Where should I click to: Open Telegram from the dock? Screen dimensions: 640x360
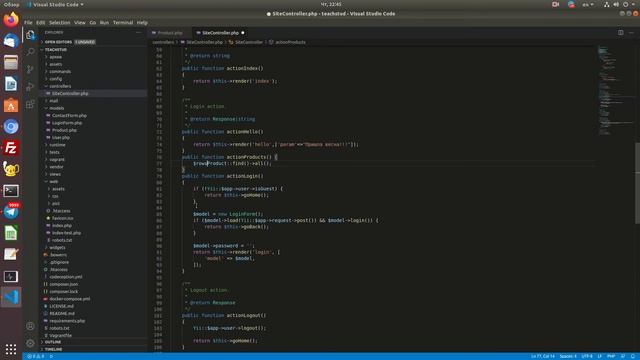(11, 212)
